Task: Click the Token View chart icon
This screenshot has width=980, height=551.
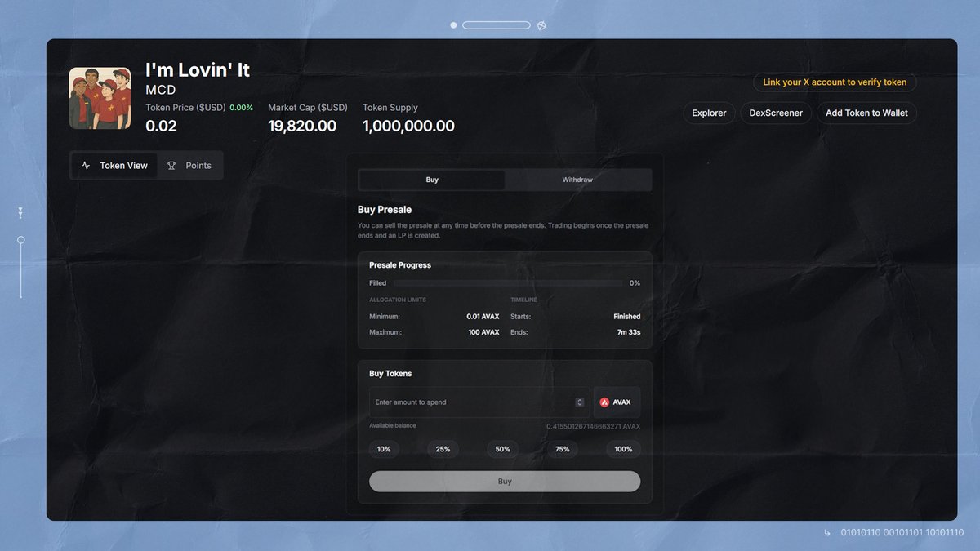Action: 86,166
